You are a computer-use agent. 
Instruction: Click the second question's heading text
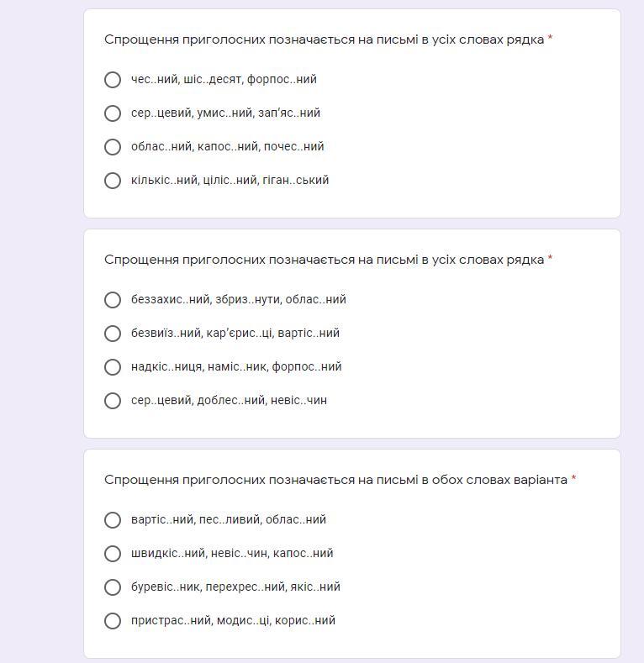pyautogui.click(x=325, y=260)
